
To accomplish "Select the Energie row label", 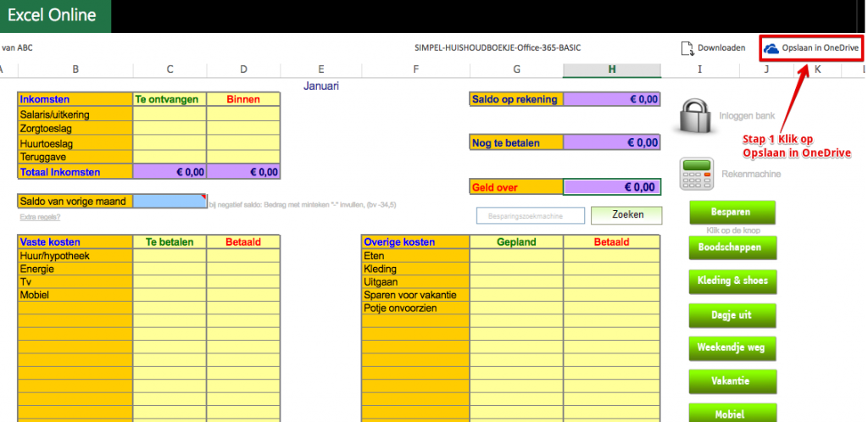I will pos(75,269).
